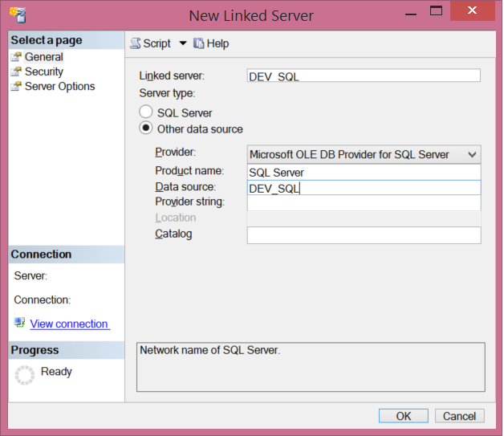Click into the Provider string field

(364, 202)
